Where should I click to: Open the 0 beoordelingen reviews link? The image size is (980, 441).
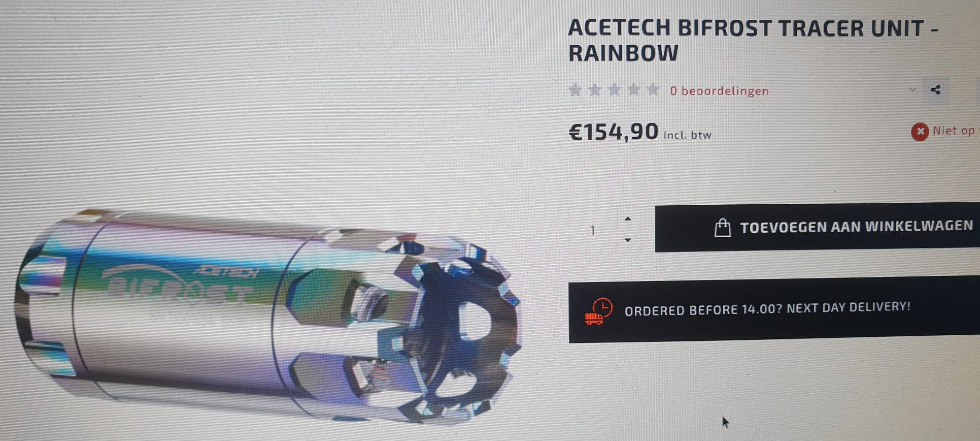719,91
